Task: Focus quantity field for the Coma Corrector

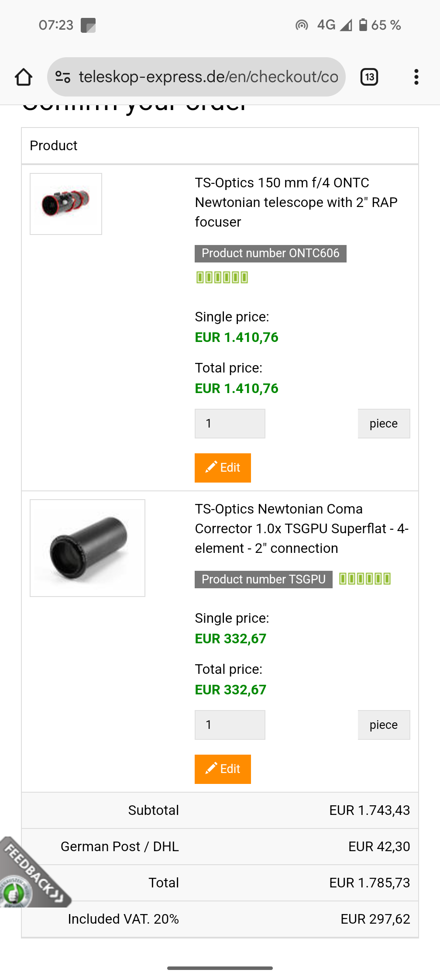Action: 230,725
